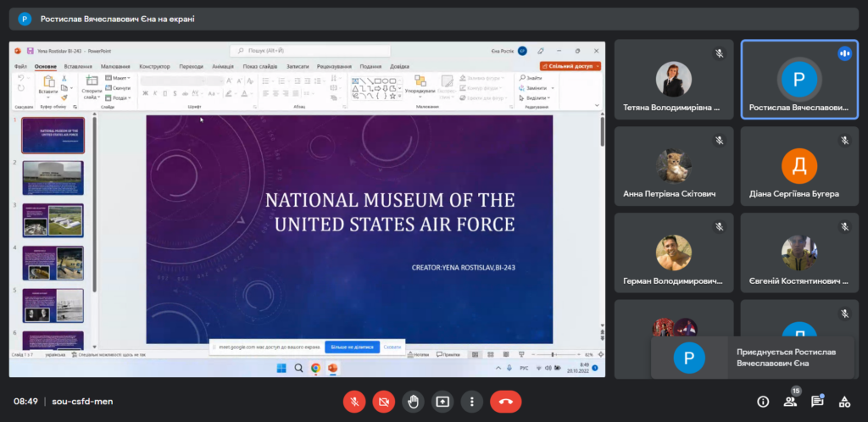Open the Вставлення ribbon tab
Viewport: 868px width, 422px height.
77,66
